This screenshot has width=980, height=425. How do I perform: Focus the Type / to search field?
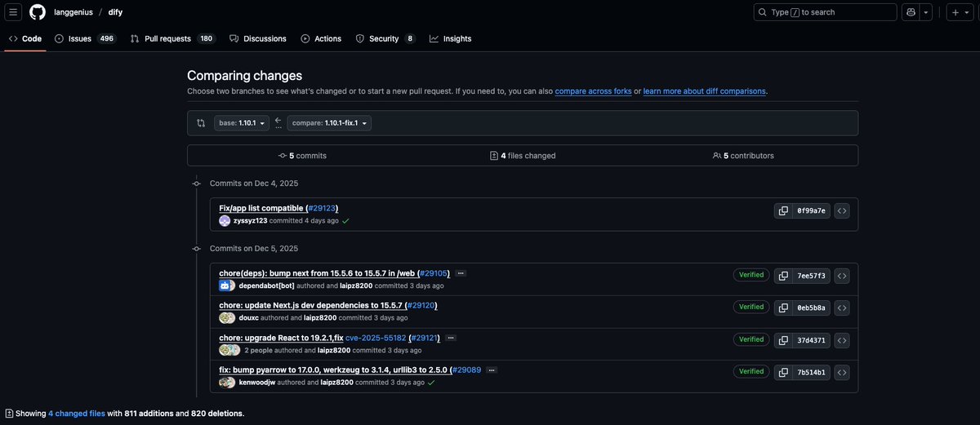point(825,12)
